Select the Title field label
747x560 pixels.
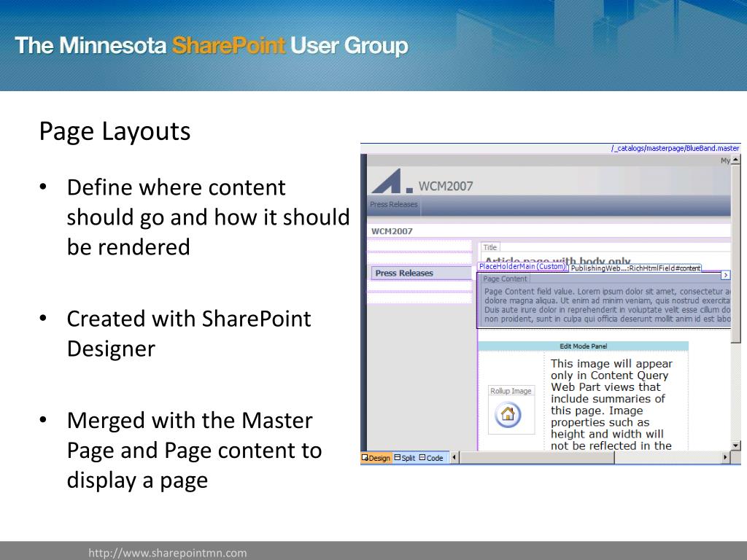pos(489,247)
